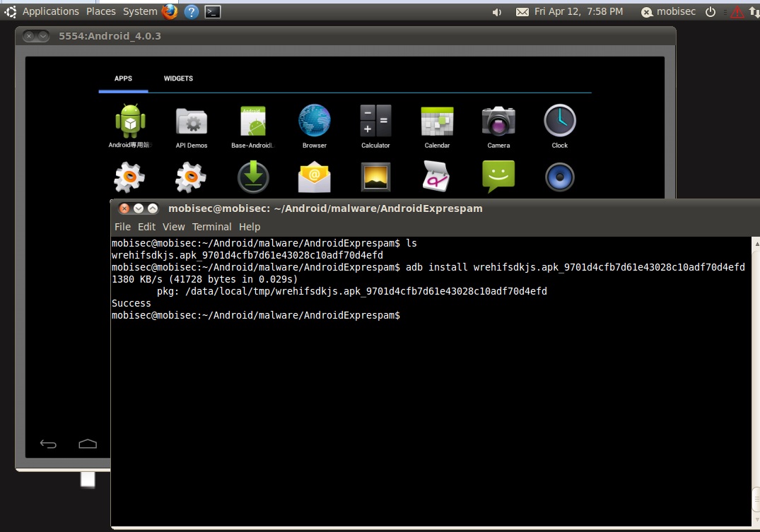This screenshot has height=532, width=760.
Task: Open the volume control in the panel
Action: tap(497, 11)
